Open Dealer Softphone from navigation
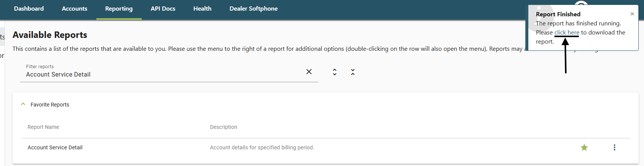This screenshot has width=644, height=166. tap(254, 8)
